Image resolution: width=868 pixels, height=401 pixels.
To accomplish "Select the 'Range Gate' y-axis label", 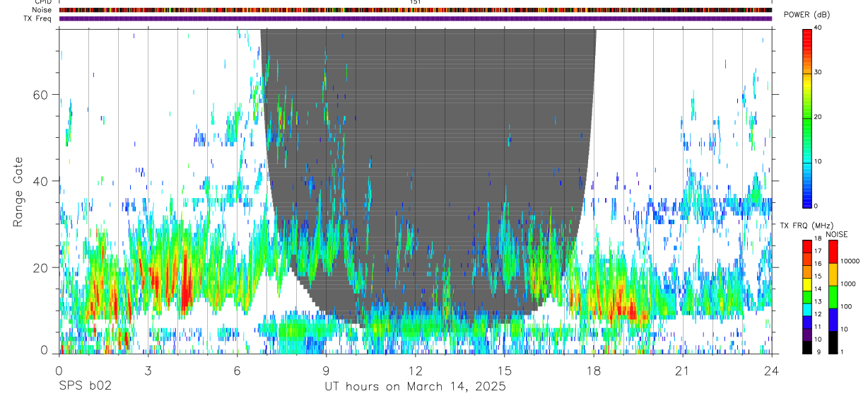I will pos(18,192).
